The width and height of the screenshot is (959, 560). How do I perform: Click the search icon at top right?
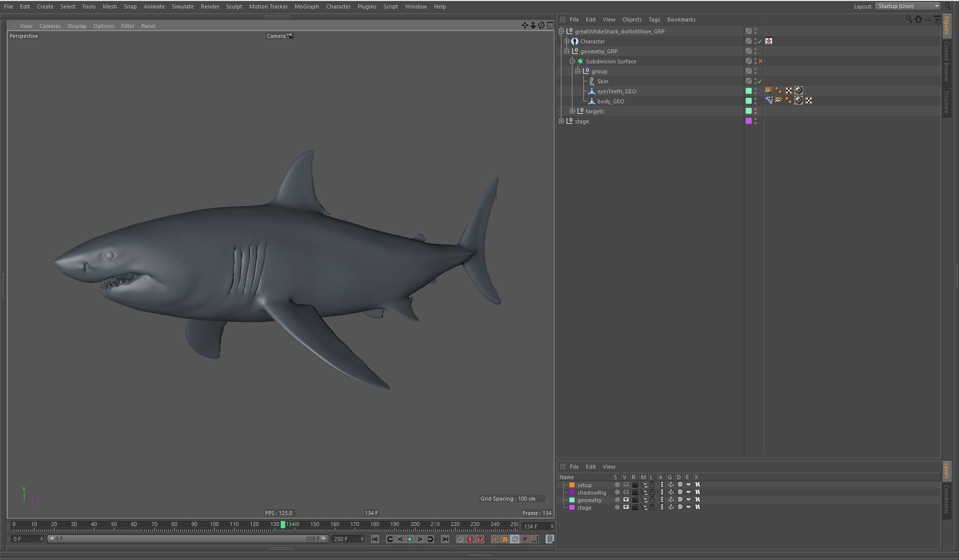tap(948, 6)
